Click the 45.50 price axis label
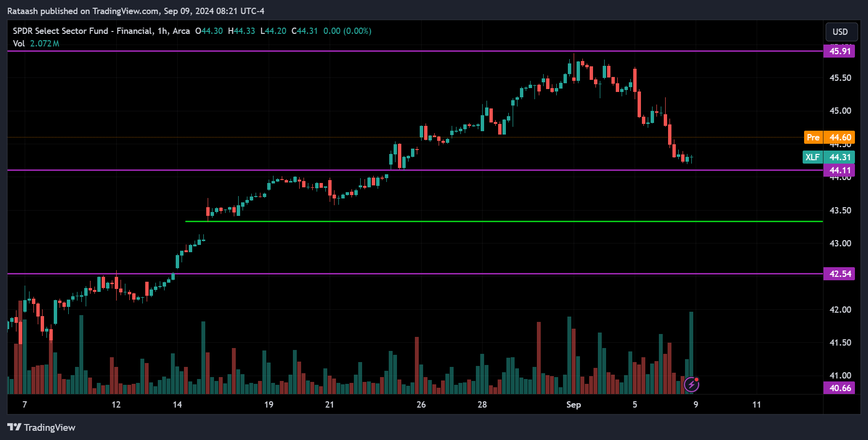The width and height of the screenshot is (868, 440). [x=840, y=78]
